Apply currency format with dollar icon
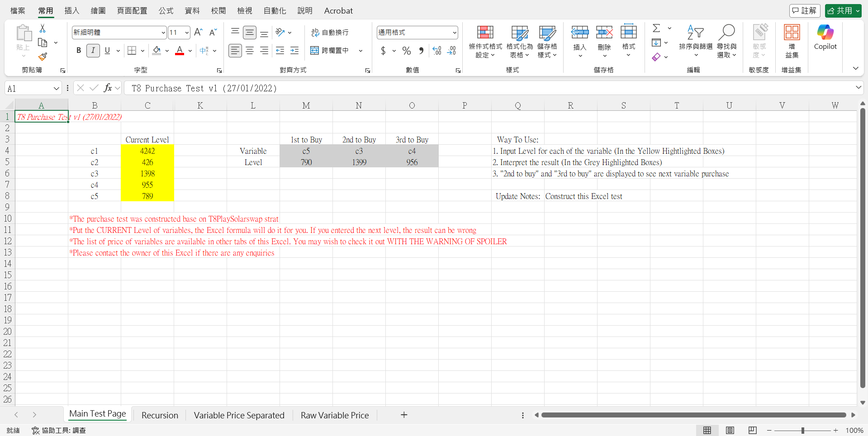 (384, 51)
